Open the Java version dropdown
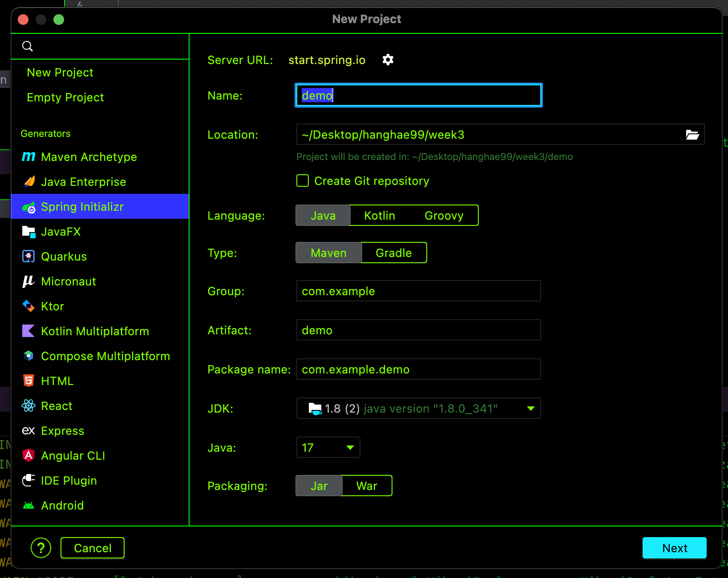Image resolution: width=728 pixels, height=578 pixels. [x=328, y=447]
